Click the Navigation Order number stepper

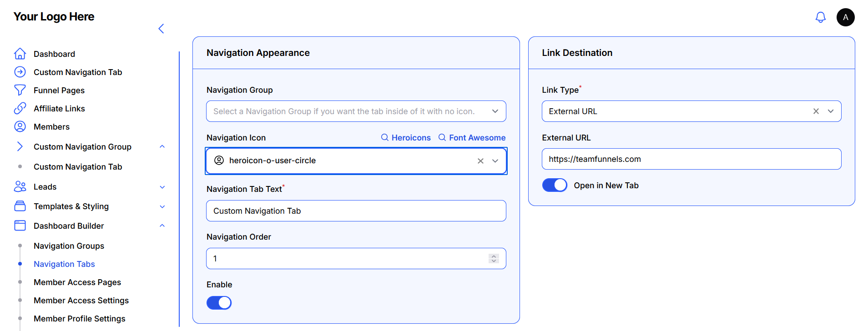(x=494, y=258)
